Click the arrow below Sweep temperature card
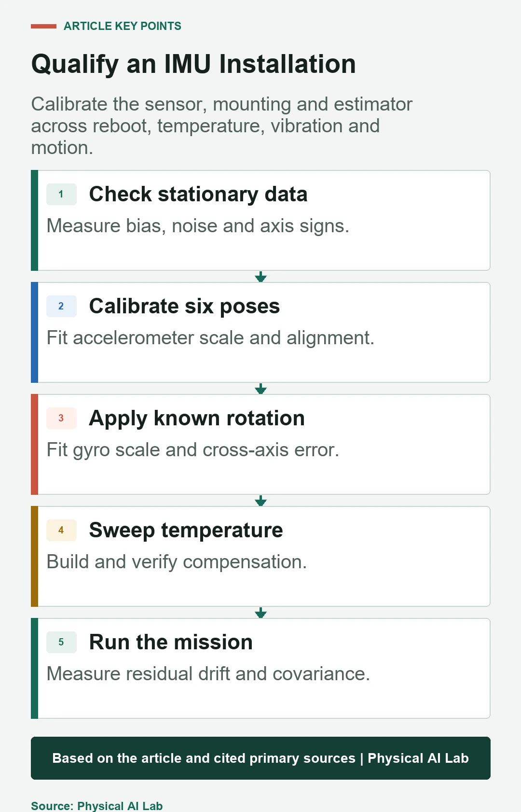The width and height of the screenshot is (521, 812). point(260,613)
